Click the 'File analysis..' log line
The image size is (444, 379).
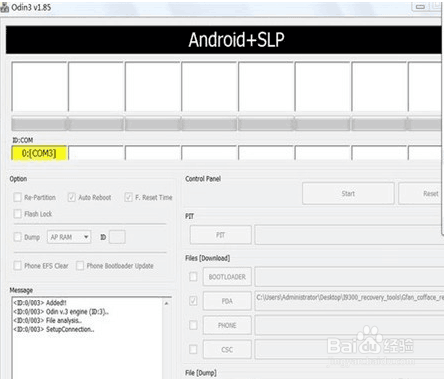pos(48,320)
